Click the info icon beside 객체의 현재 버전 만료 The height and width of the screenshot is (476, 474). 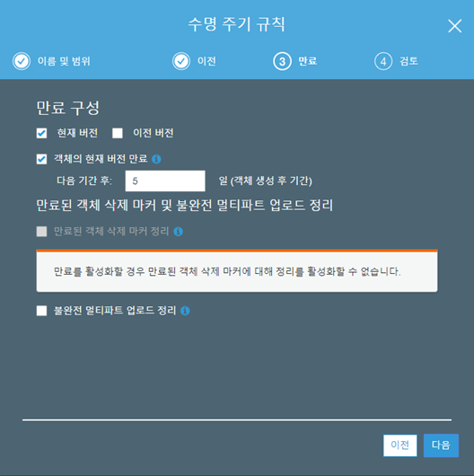[x=156, y=159]
